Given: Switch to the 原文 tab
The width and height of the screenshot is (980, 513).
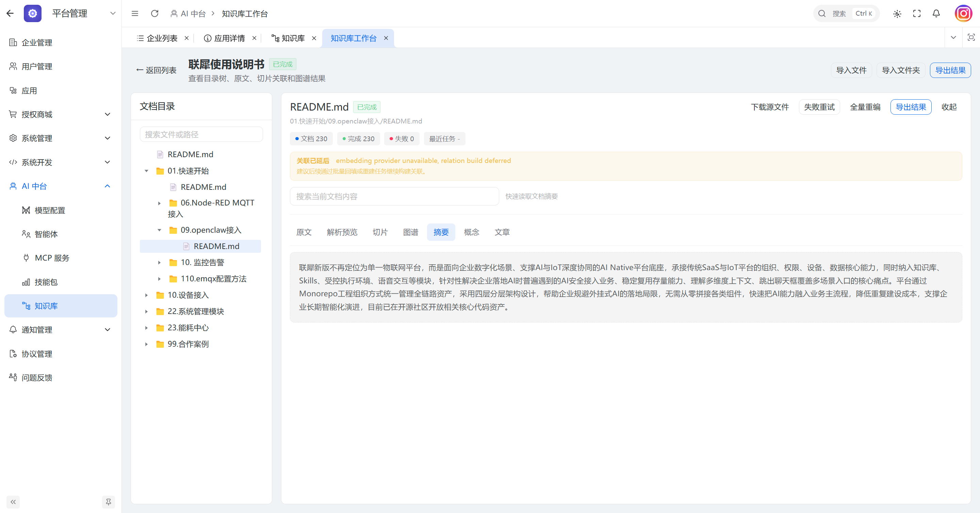Looking at the screenshot, I should click(x=304, y=232).
